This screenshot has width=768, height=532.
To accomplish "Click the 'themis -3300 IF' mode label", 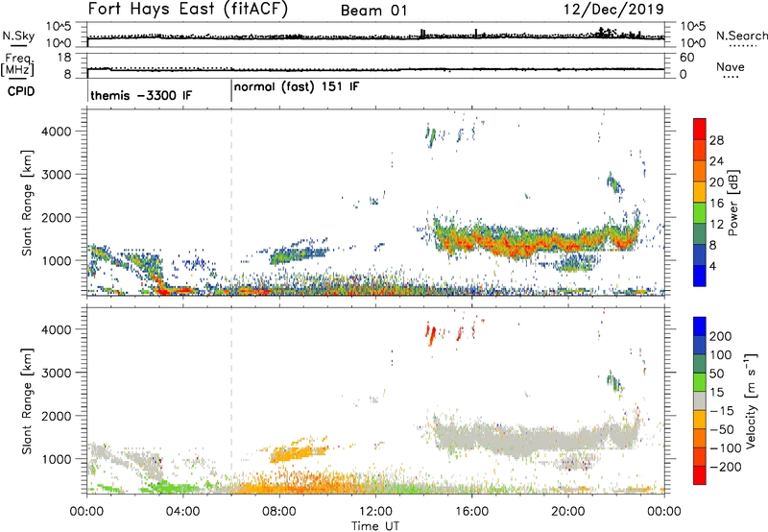I will point(141,95).
